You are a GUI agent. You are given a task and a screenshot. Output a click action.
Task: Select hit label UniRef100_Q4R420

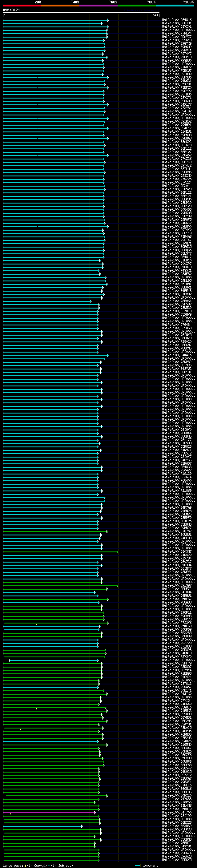[177, 555]
